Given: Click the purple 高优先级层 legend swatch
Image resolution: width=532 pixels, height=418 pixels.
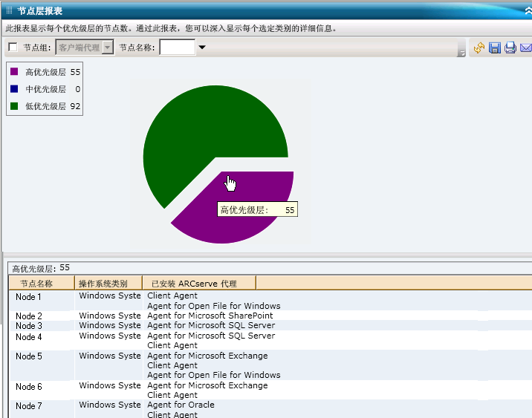Looking at the screenshot, I should (x=14, y=72).
